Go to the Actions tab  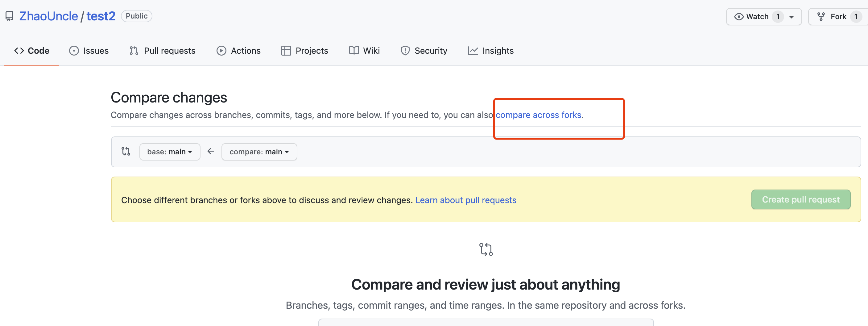click(238, 51)
